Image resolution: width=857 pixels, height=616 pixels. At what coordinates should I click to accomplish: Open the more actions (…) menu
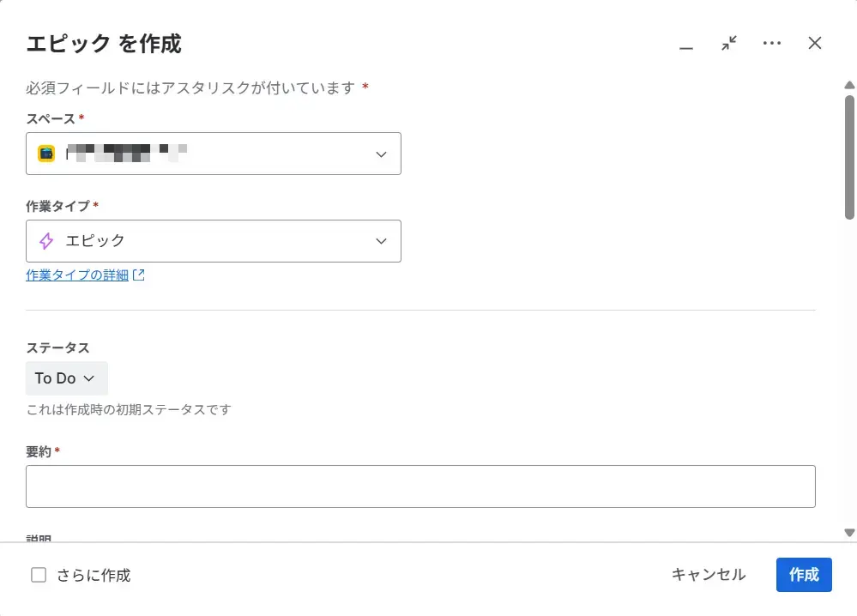coord(771,43)
